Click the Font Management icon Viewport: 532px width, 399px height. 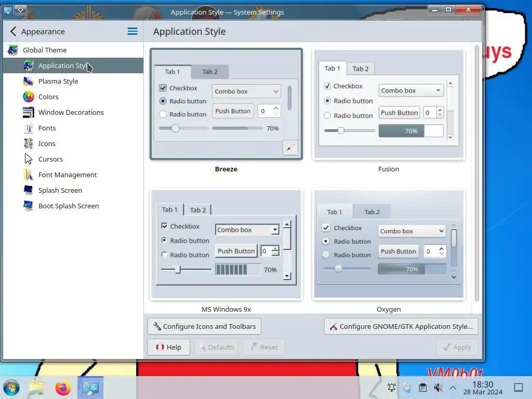coord(29,175)
